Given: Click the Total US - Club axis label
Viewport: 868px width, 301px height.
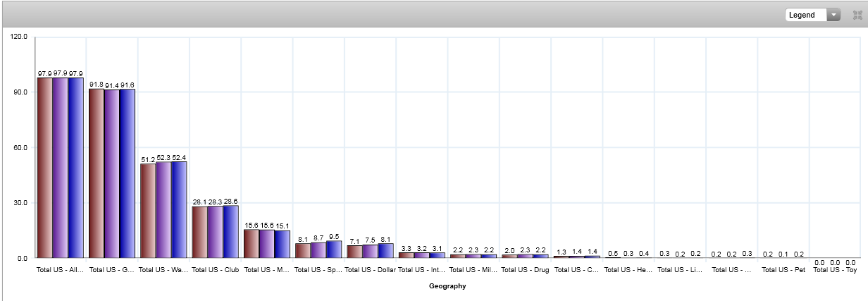Looking at the screenshot, I should 216,269.
